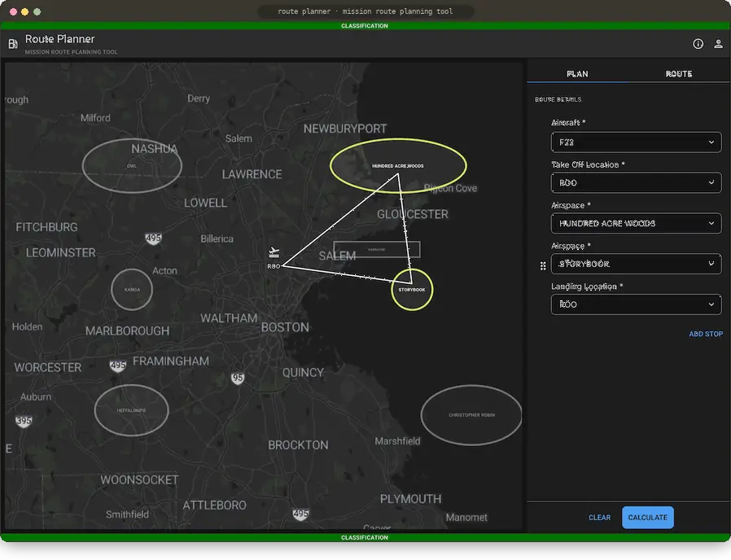Click the Smithfield map label

127,514
